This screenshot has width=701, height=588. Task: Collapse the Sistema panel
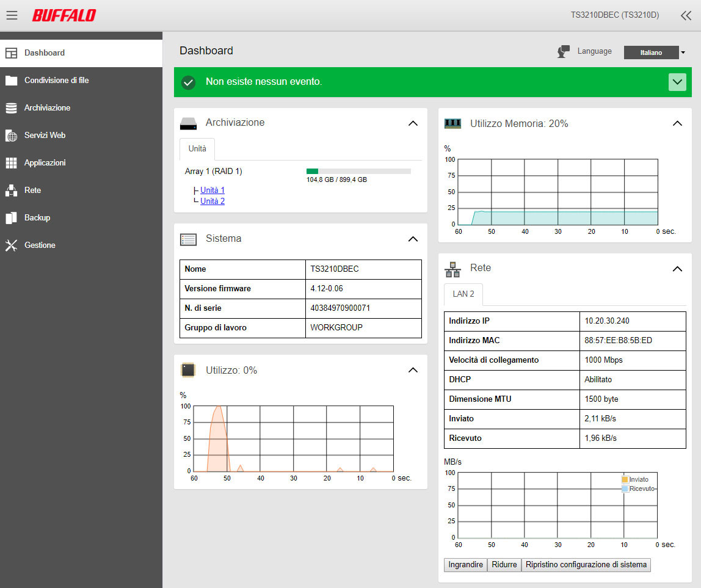(413, 239)
